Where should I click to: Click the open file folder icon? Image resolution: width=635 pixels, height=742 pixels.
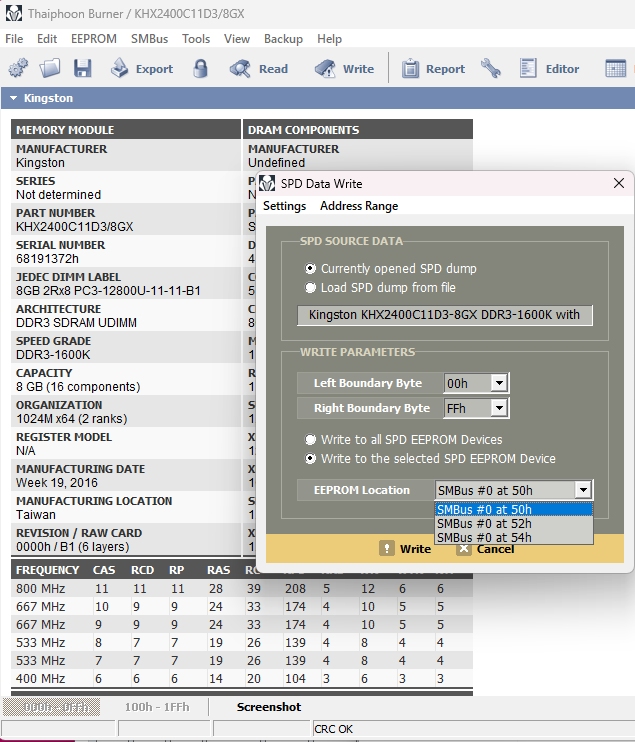50,69
